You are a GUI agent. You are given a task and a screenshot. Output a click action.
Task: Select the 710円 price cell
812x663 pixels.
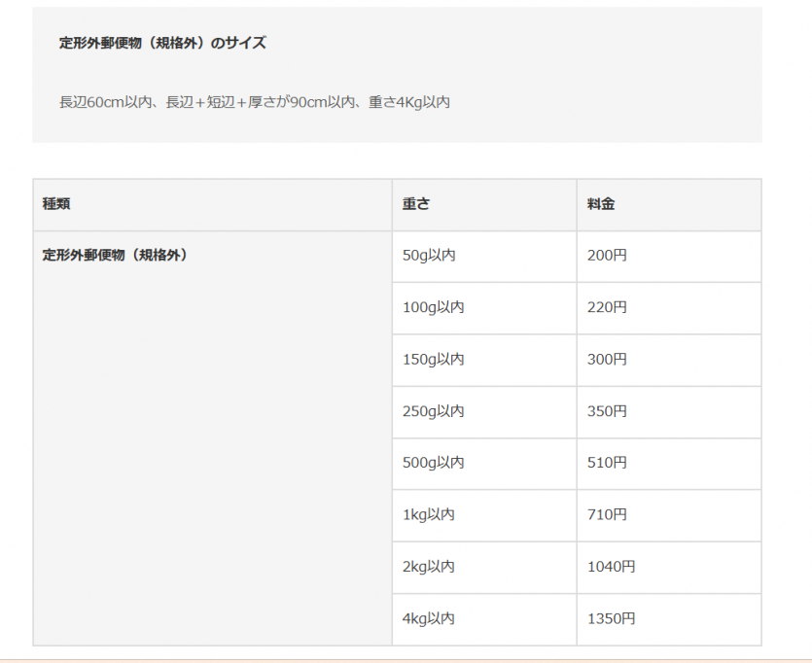pos(607,514)
